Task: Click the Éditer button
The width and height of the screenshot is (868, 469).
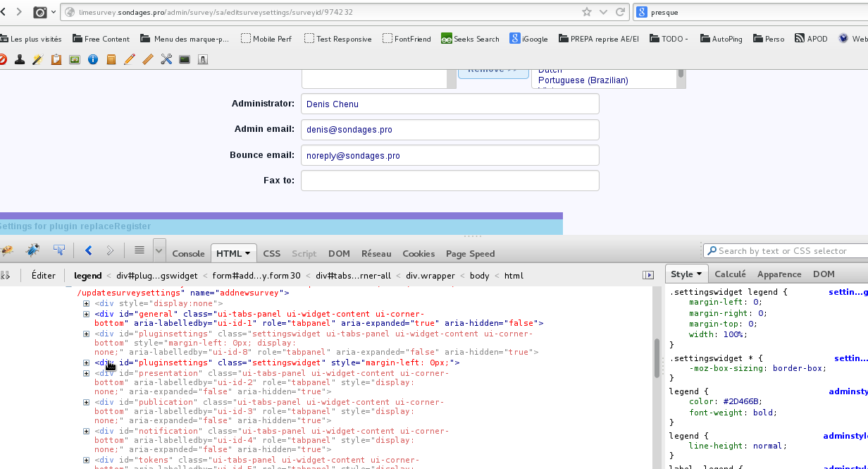Action: (x=44, y=276)
